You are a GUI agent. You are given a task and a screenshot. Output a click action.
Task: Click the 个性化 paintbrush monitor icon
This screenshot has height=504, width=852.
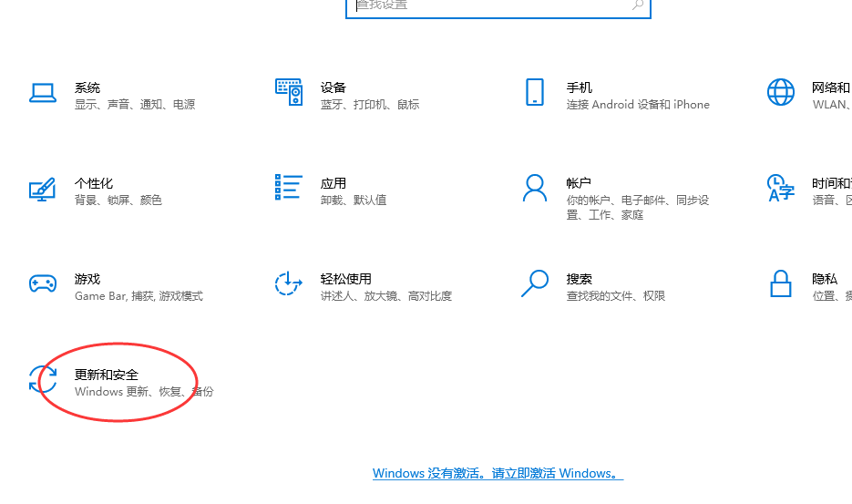[x=43, y=189]
